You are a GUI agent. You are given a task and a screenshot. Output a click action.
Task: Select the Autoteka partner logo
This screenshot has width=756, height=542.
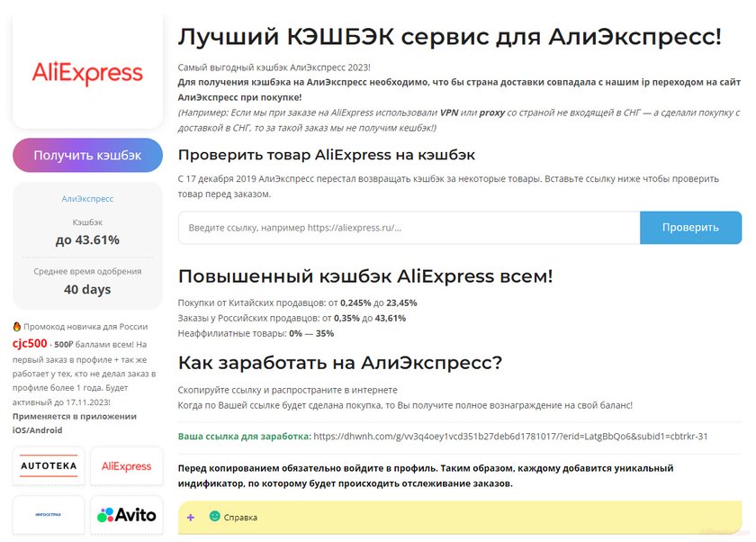click(48, 466)
